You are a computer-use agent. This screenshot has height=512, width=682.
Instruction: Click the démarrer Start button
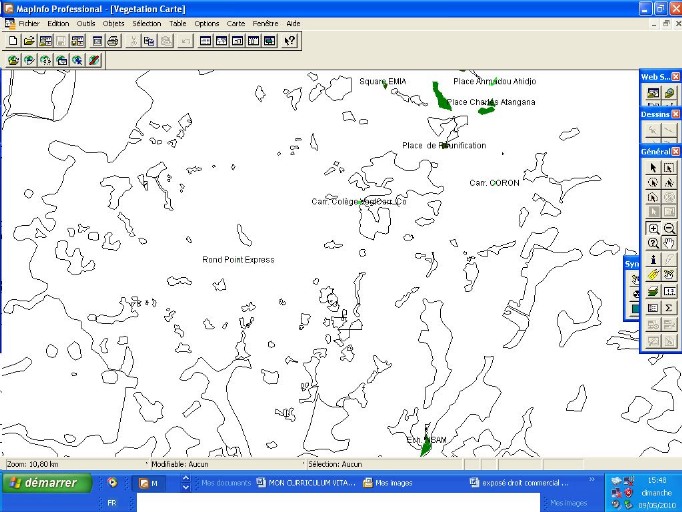[47, 483]
